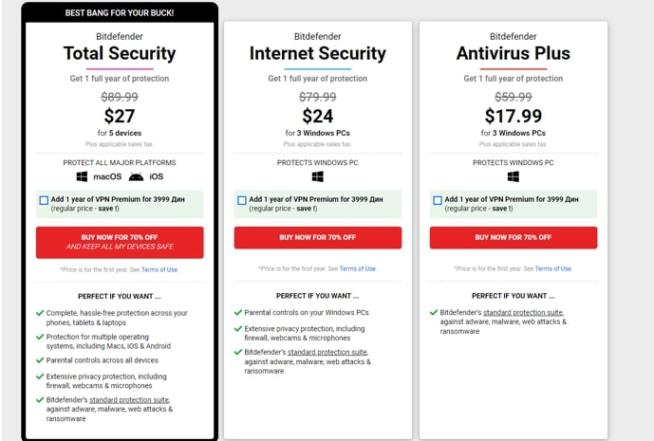Click Windows logo in Internet Security card
Screen dimensions: 654x441
[x=317, y=177]
